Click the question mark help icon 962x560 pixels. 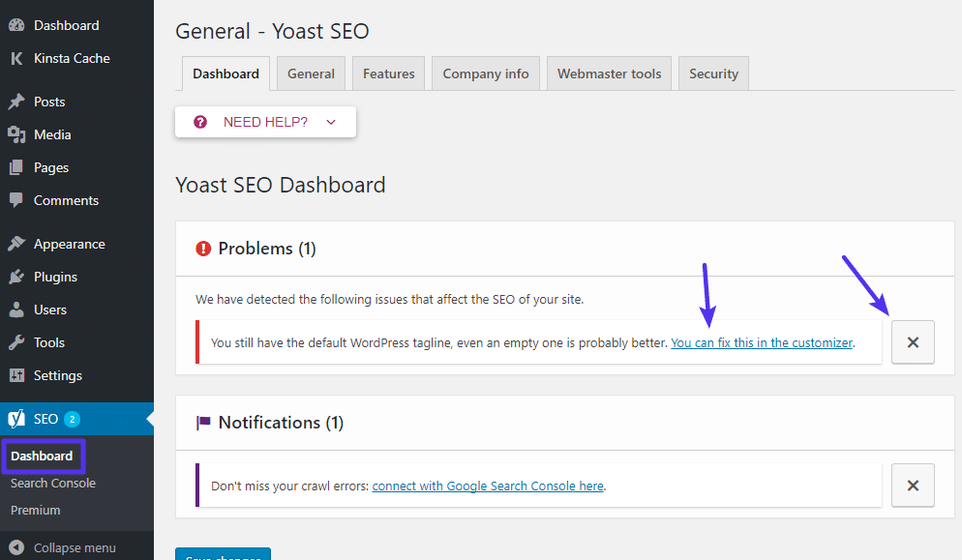200,122
